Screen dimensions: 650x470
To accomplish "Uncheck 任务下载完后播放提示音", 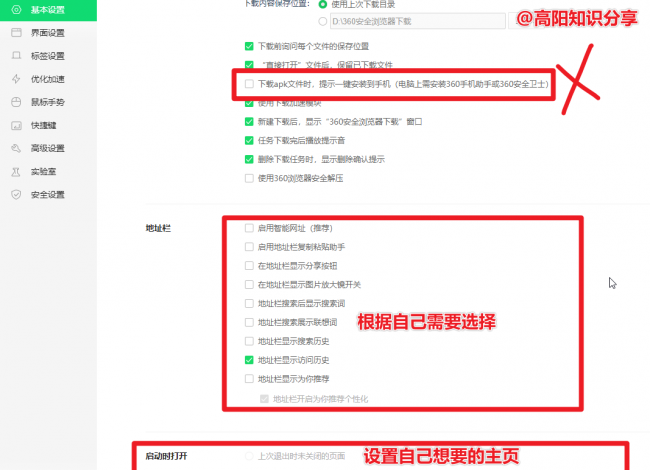I will (249, 141).
